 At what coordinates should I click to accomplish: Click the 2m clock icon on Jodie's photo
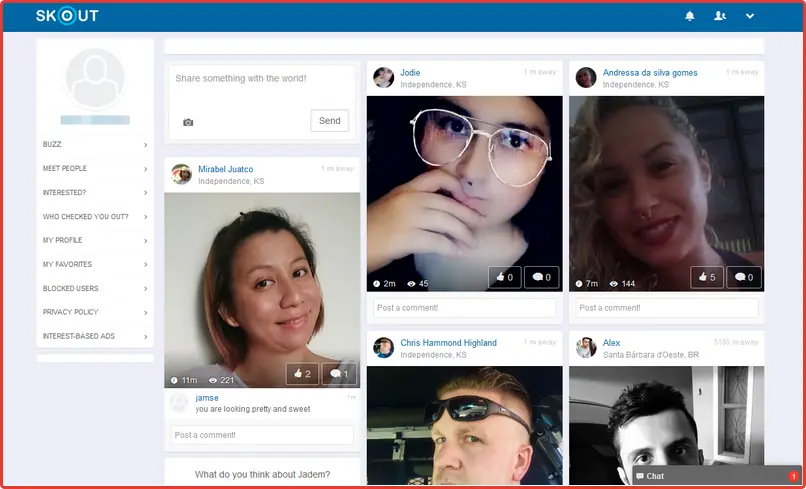click(376, 284)
